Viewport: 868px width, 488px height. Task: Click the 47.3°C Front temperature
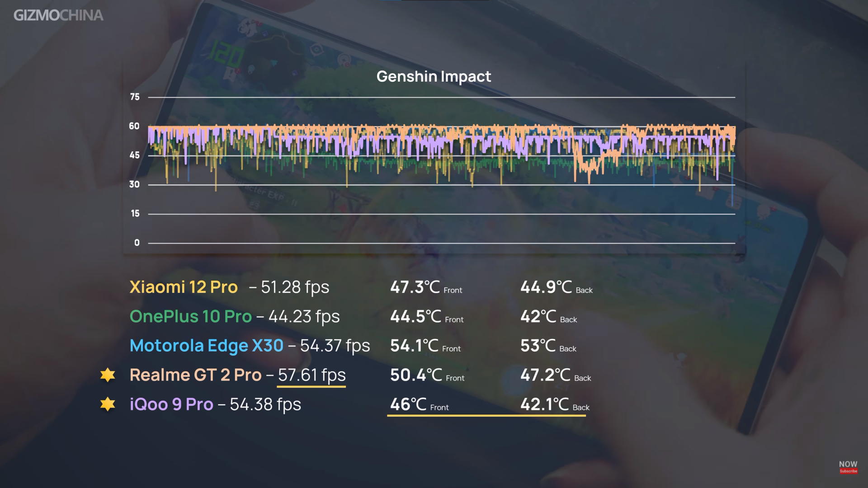(x=426, y=287)
